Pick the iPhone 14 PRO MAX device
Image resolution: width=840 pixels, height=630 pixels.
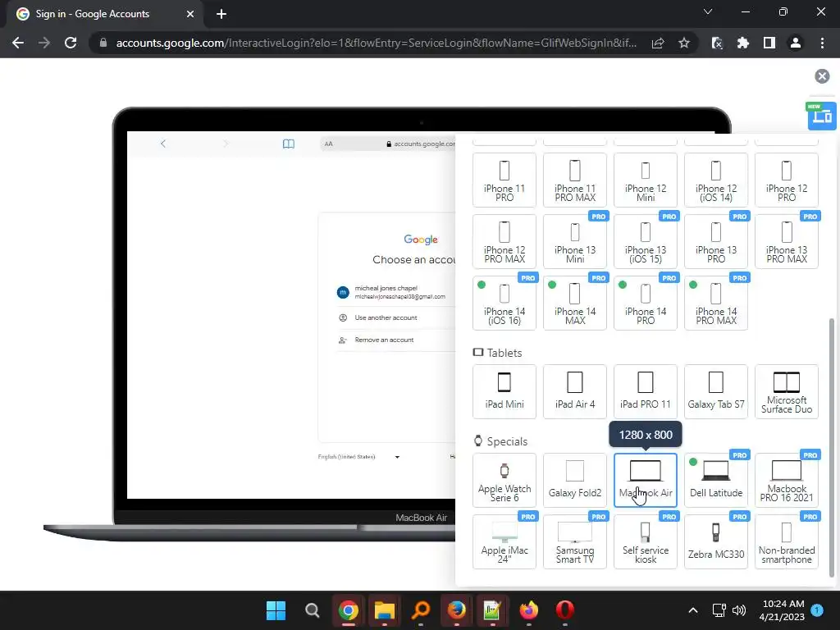tap(716, 304)
